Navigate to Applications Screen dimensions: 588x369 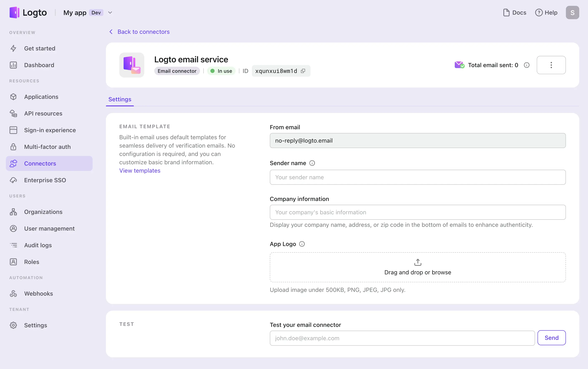49,97
